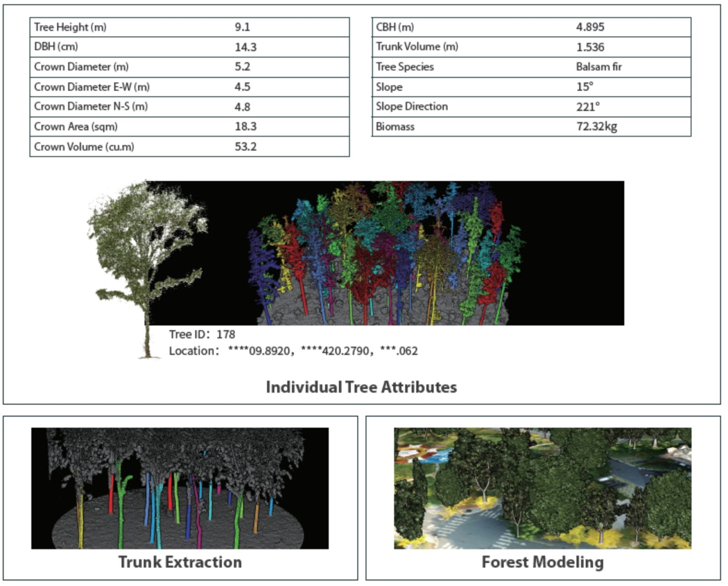This screenshot has width=728, height=586.
Task: Click the Crown Diameter E-W value 4.5
Action: 242,87
